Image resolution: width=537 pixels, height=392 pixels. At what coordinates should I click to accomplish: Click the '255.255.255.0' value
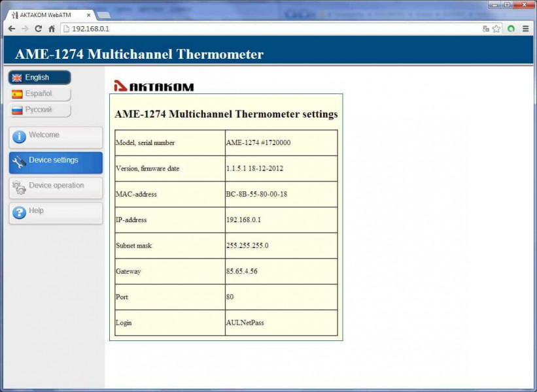247,246
